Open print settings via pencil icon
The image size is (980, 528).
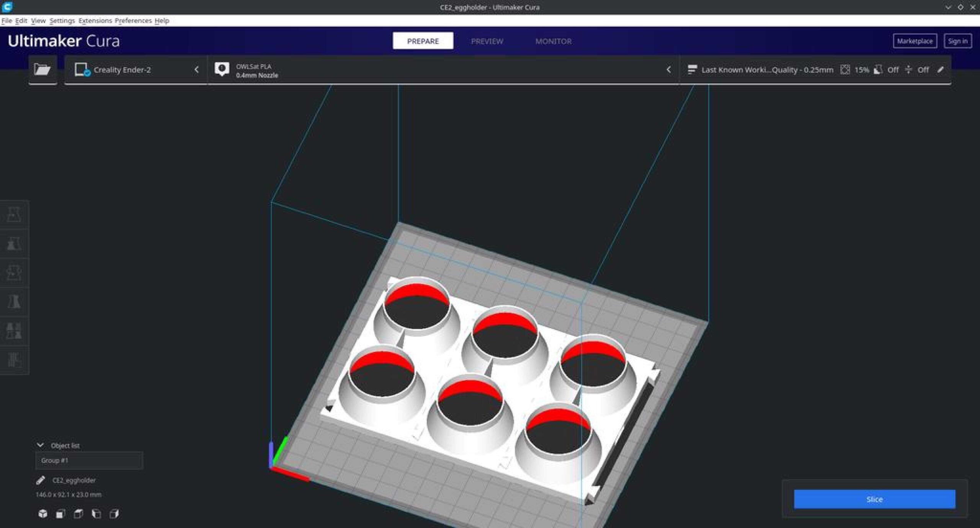pyautogui.click(x=941, y=70)
